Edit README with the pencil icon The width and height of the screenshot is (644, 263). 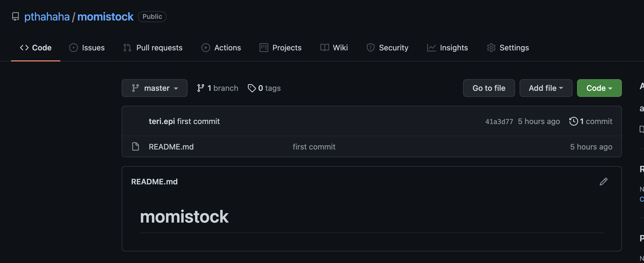point(604,182)
